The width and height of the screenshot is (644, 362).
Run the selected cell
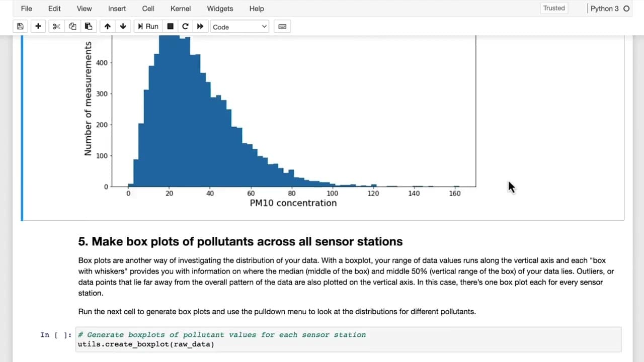[148, 27]
